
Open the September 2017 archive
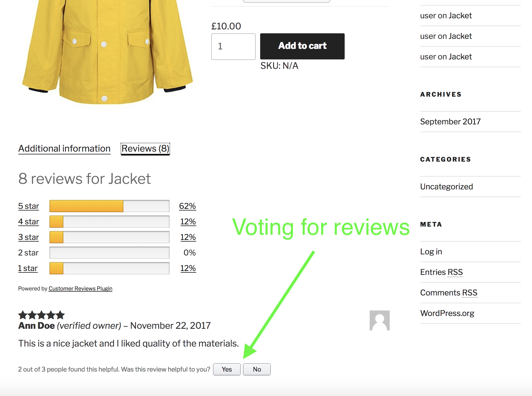450,122
